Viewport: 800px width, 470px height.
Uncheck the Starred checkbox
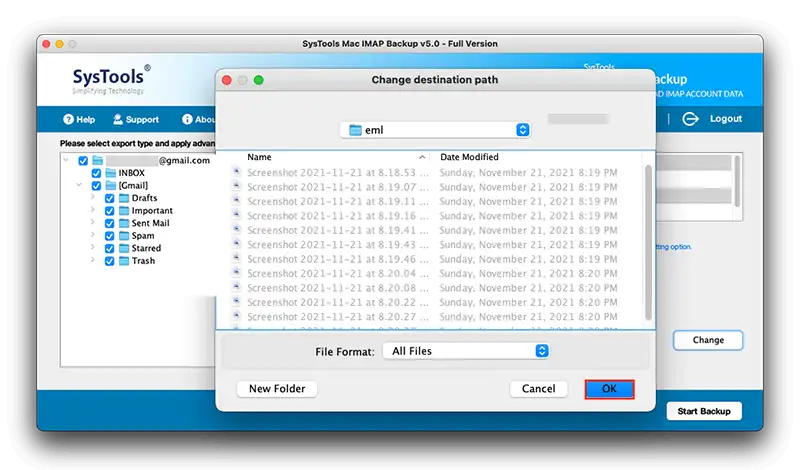109,249
